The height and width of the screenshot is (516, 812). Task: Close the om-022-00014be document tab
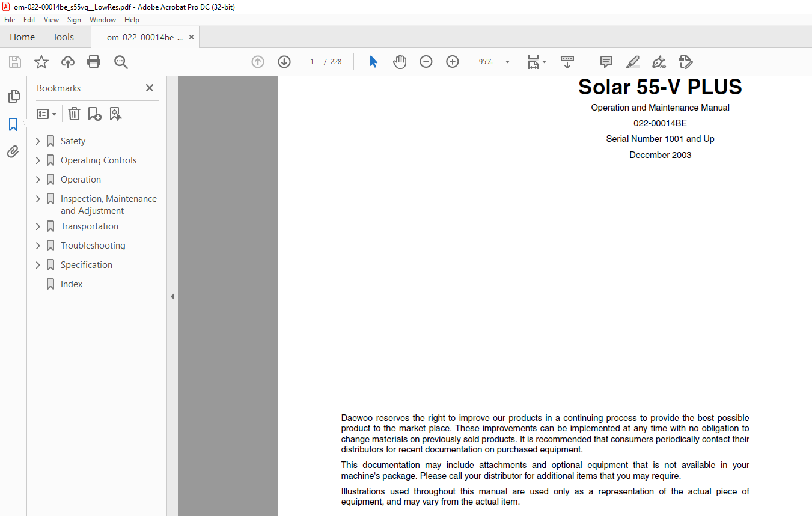click(191, 37)
